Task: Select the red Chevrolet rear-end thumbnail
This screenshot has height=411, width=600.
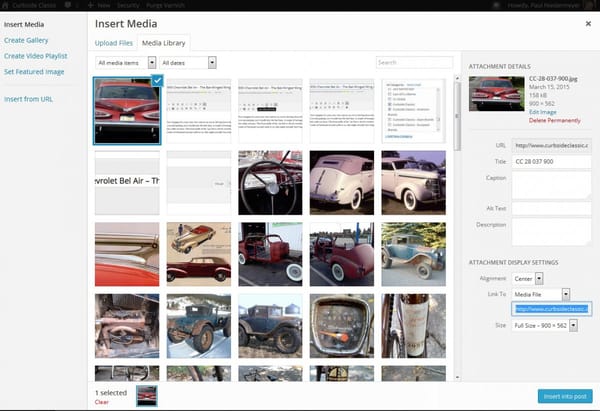Action: tap(127, 111)
